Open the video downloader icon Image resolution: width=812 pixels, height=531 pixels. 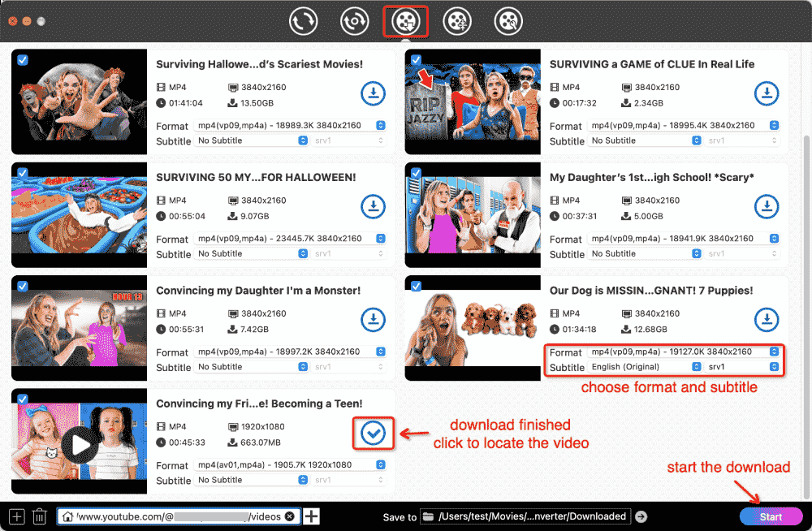tap(405, 21)
